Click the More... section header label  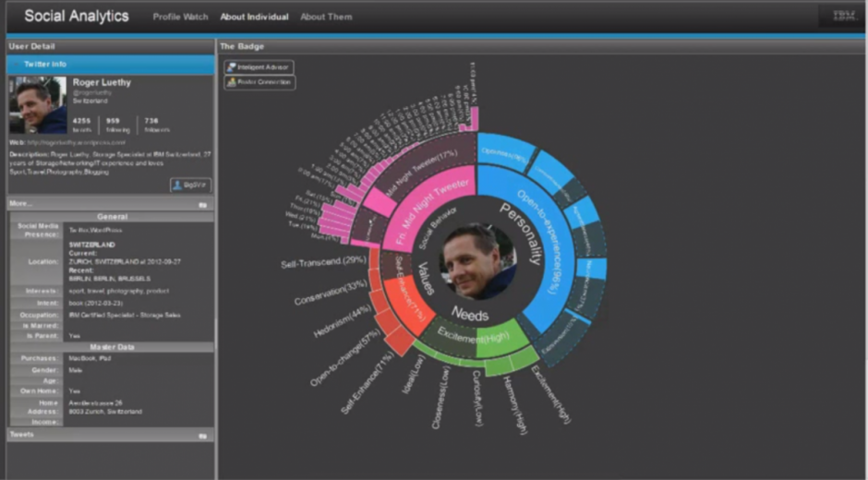click(21, 204)
